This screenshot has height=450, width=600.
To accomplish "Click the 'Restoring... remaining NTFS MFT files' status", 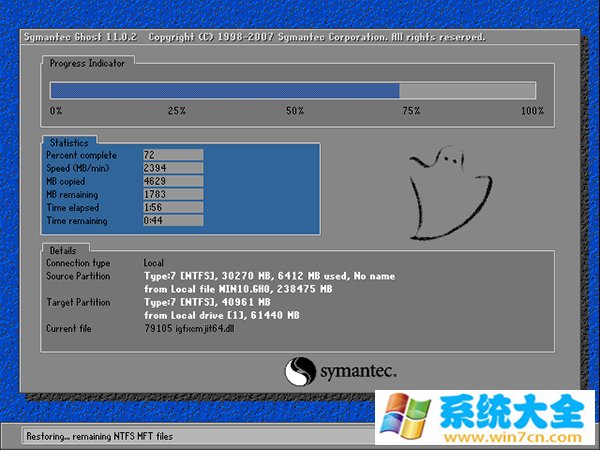I will pos(99,437).
